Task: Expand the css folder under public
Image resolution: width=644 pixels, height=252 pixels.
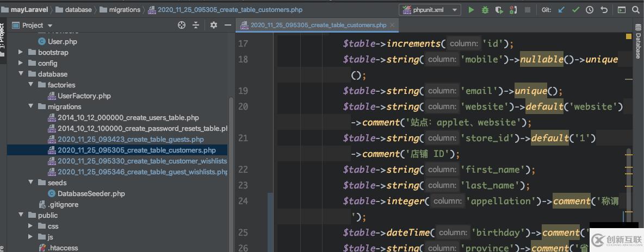Action: click(30, 226)
